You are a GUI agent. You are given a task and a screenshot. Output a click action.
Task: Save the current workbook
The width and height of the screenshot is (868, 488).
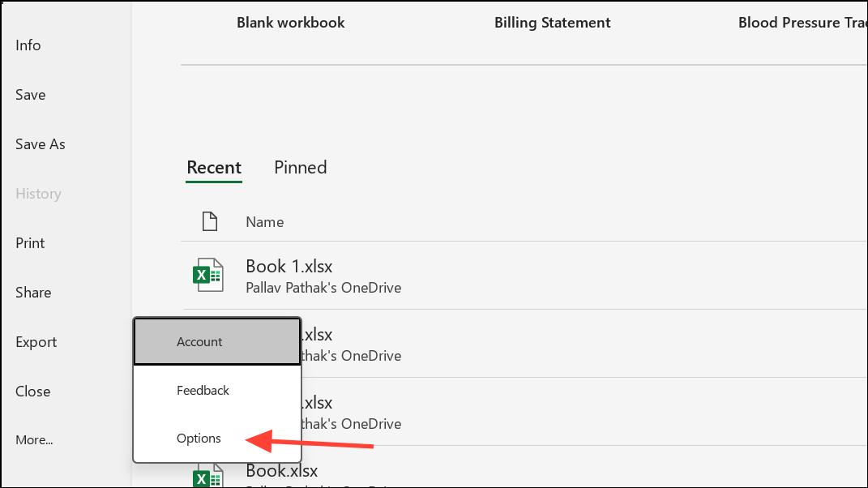pyautogui.click(x=30, y=94)
